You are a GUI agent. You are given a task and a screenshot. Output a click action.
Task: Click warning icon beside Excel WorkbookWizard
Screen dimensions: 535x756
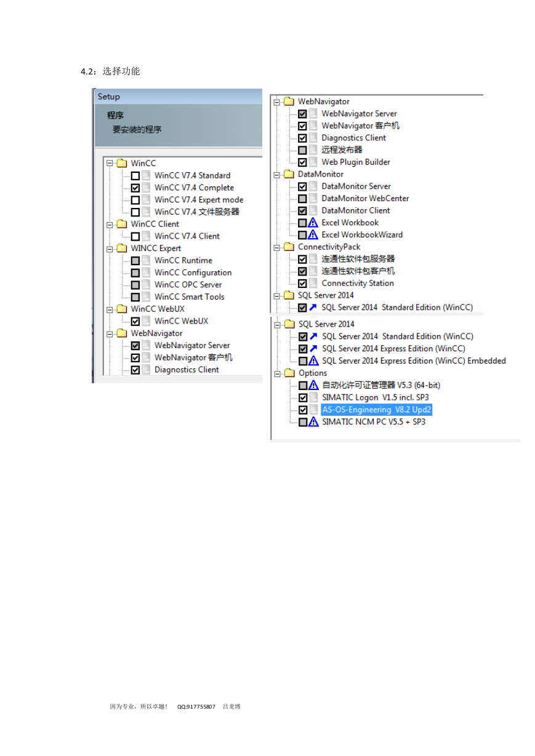click(x=313, y=234)
